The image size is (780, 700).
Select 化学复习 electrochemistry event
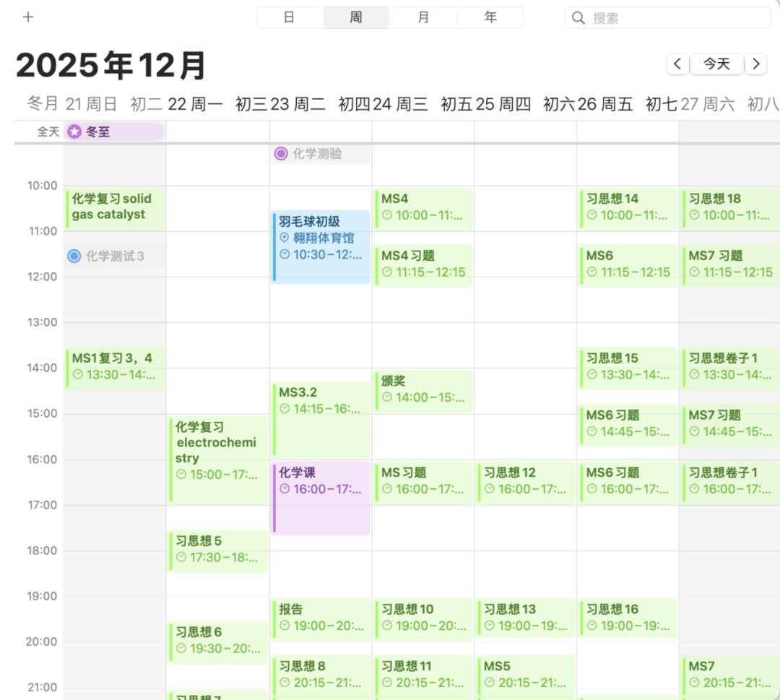click(x=218, y=460)
